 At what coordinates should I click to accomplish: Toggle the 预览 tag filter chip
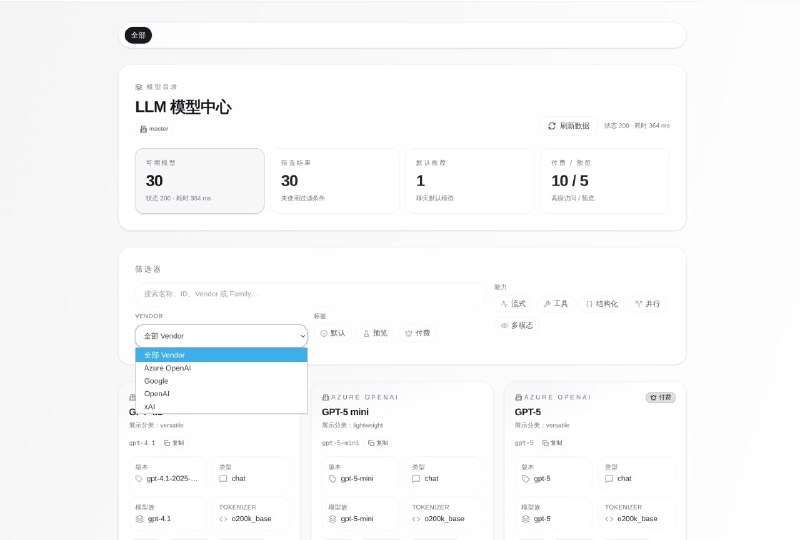point(374,333)
